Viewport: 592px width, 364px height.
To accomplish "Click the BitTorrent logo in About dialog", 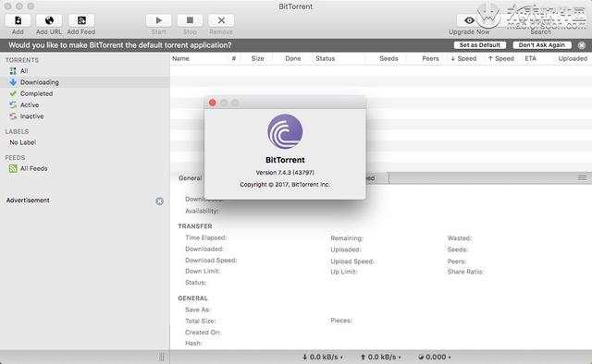I will (x=285, y=131).
